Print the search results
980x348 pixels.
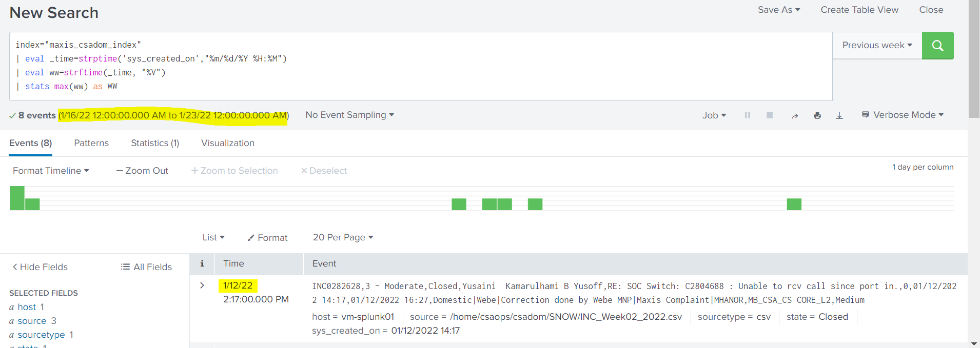click(817, 116)
